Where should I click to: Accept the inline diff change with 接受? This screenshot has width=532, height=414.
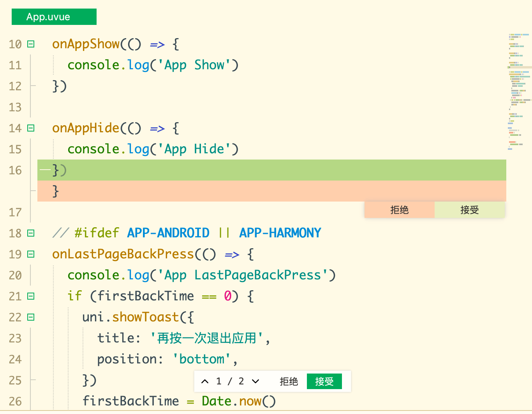[470, 210]
